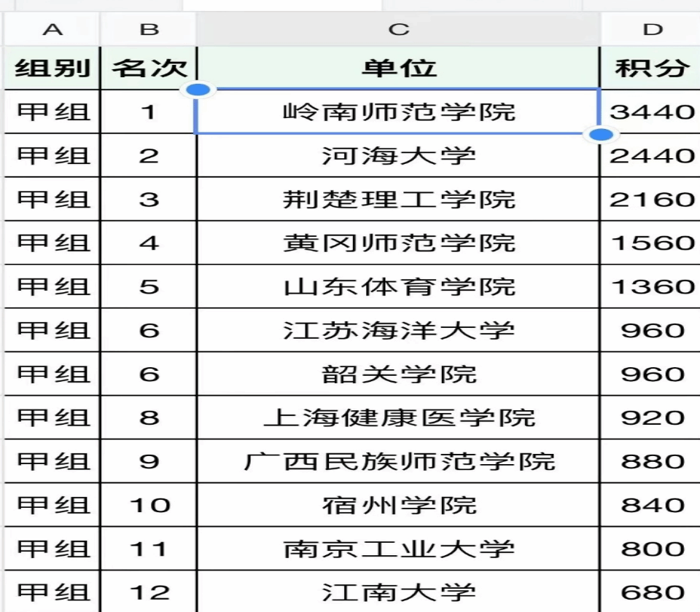Click the bottom-right blue selection handle

coord(601,134)
